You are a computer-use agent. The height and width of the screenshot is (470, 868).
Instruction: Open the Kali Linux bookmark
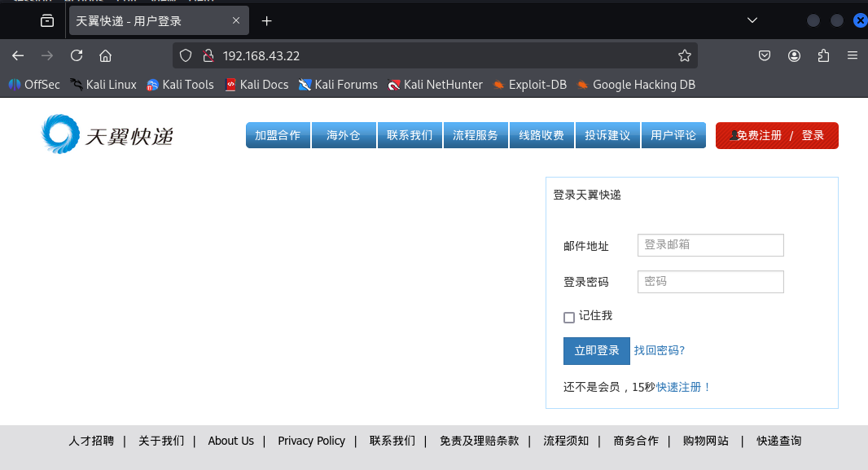[x=103, y=85]
